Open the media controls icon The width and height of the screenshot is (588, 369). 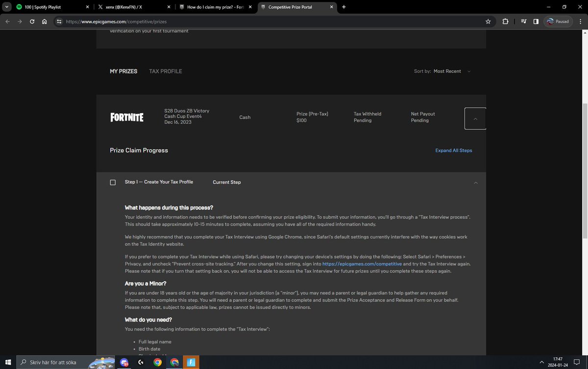[524, 22]
